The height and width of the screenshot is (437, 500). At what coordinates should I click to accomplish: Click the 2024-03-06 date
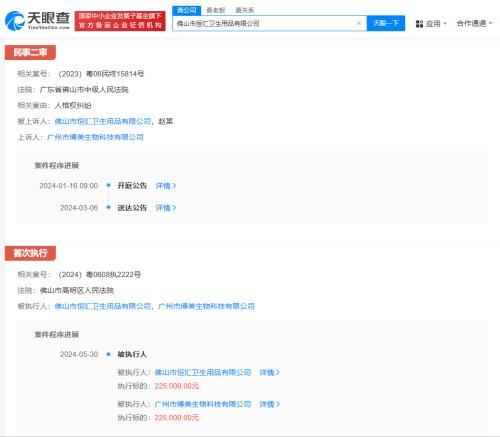point(79,208)
